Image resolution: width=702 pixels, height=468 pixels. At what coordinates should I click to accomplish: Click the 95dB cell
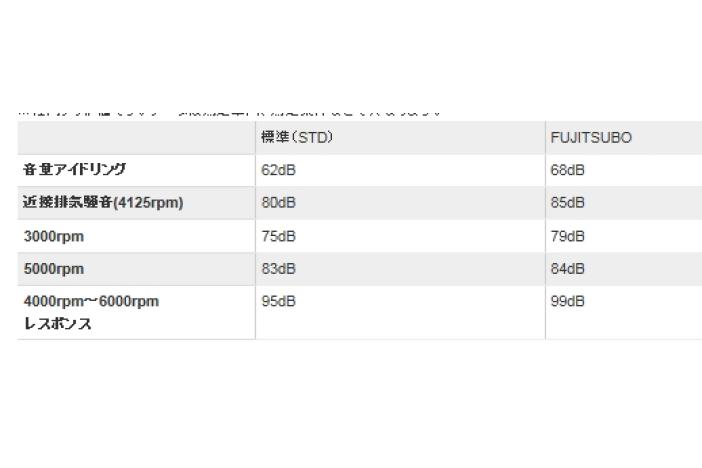click(278, 302)
